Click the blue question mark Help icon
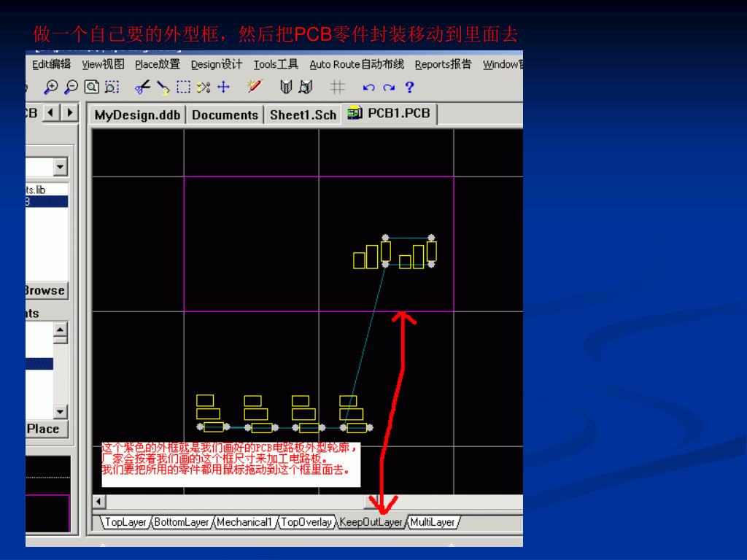 409,87
